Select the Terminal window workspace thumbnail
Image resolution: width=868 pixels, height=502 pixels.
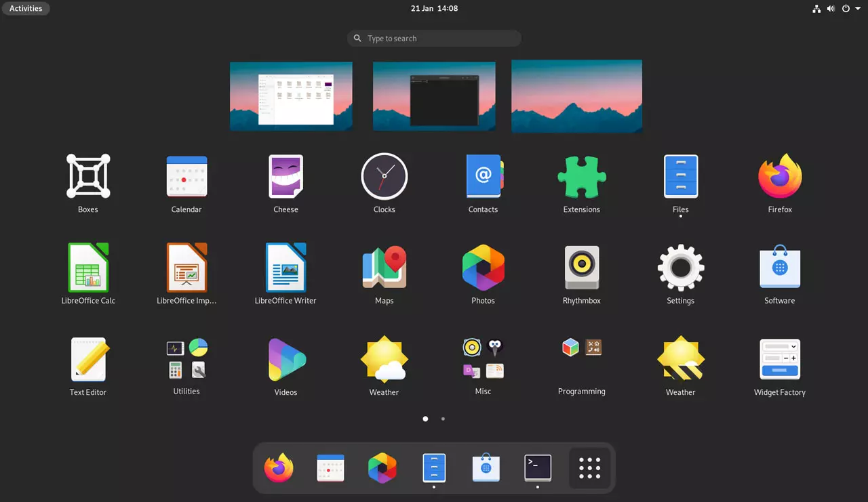pos(434,96)
